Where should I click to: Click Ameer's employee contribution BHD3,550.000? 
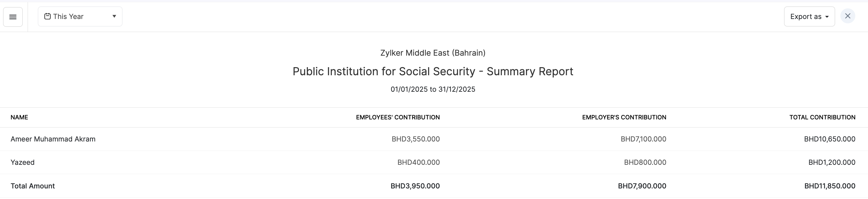click(415, 139)
